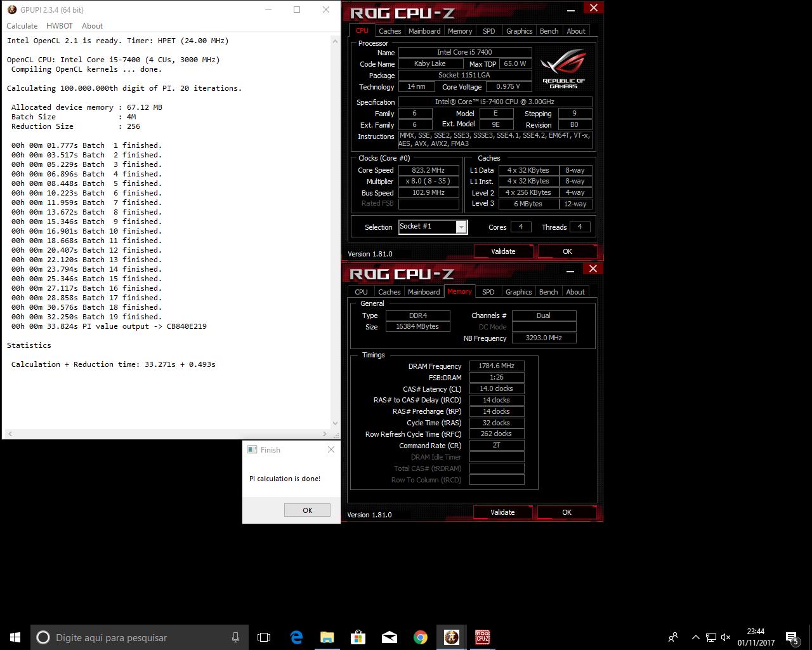Close the Finish dialog with X

331,449
